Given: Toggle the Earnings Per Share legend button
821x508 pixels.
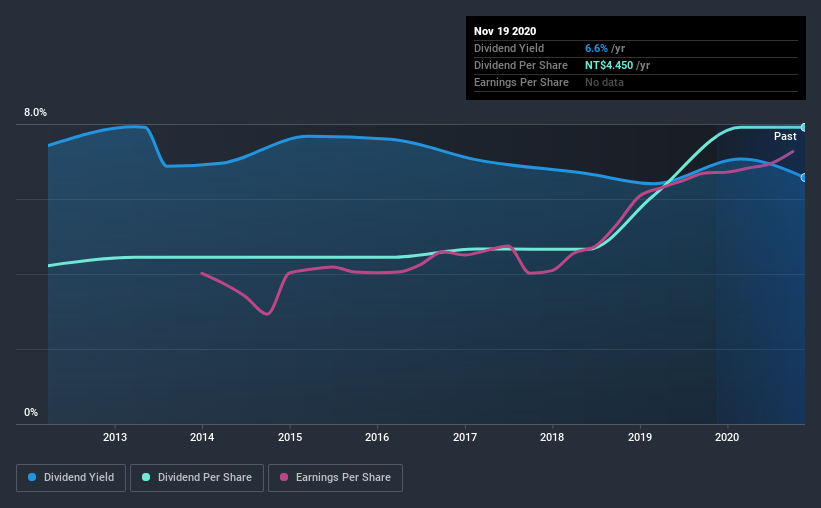Looking at the screenshot, I should pos(335,478).
